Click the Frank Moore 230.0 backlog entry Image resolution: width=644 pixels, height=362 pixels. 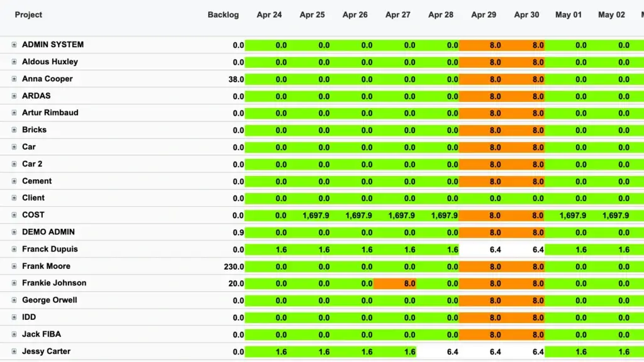(233, 266)
